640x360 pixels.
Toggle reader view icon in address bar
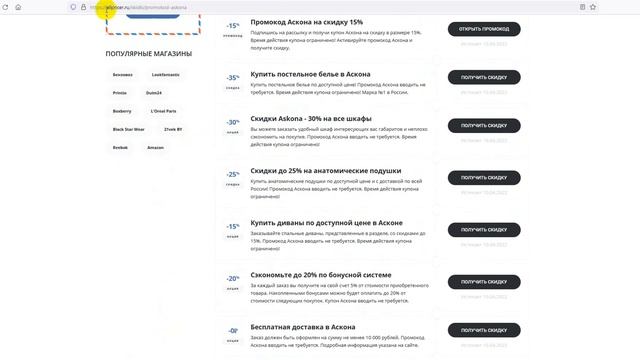[582, 7]
